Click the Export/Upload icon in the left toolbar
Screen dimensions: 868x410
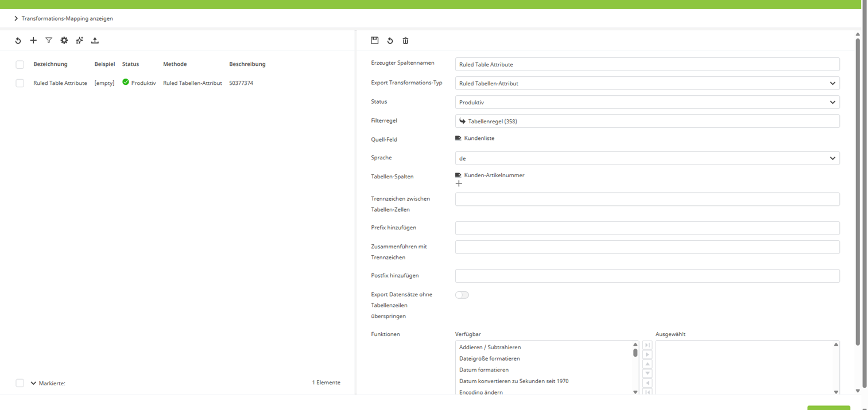(x=95, y=40)
